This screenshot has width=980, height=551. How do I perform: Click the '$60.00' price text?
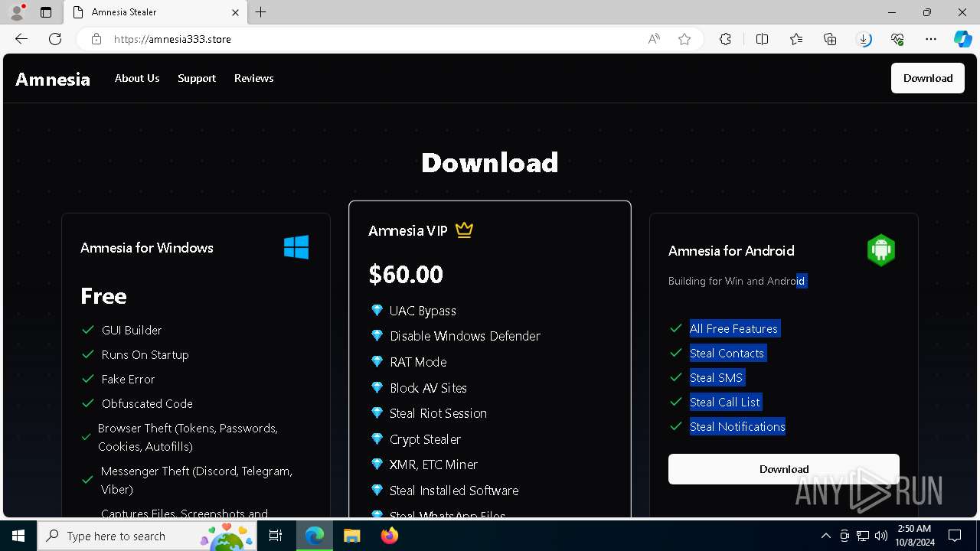(x=406, y=274)
